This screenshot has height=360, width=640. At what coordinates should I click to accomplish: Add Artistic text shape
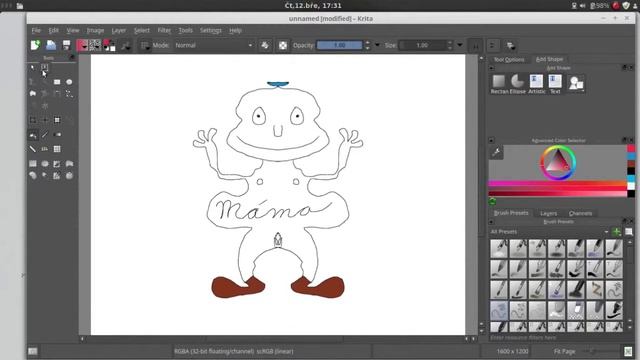(536, 84)
